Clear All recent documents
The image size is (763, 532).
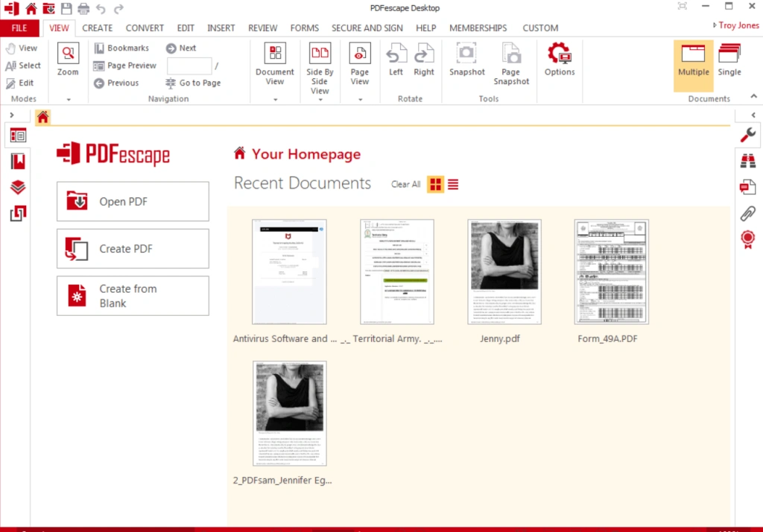(x=406, y=185)
